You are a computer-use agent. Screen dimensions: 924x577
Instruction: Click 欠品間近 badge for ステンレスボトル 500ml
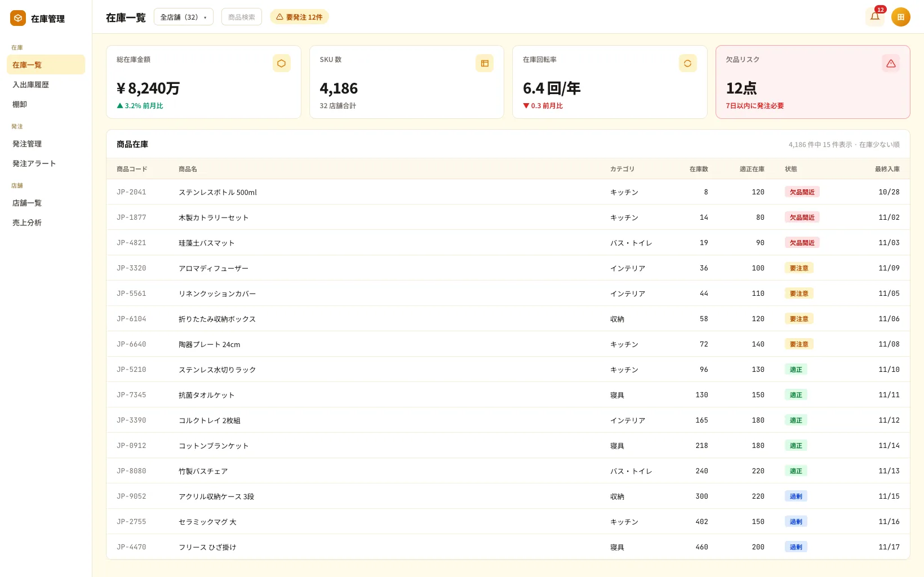point(802,192)
